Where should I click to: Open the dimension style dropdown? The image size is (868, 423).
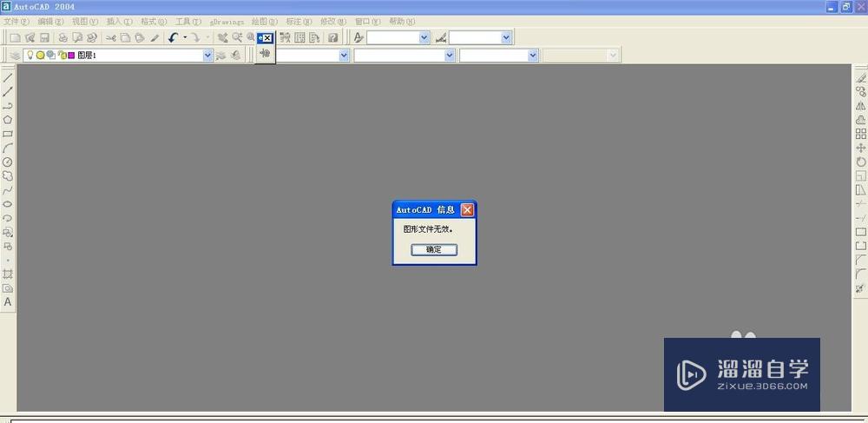click(x=506, y=37)
